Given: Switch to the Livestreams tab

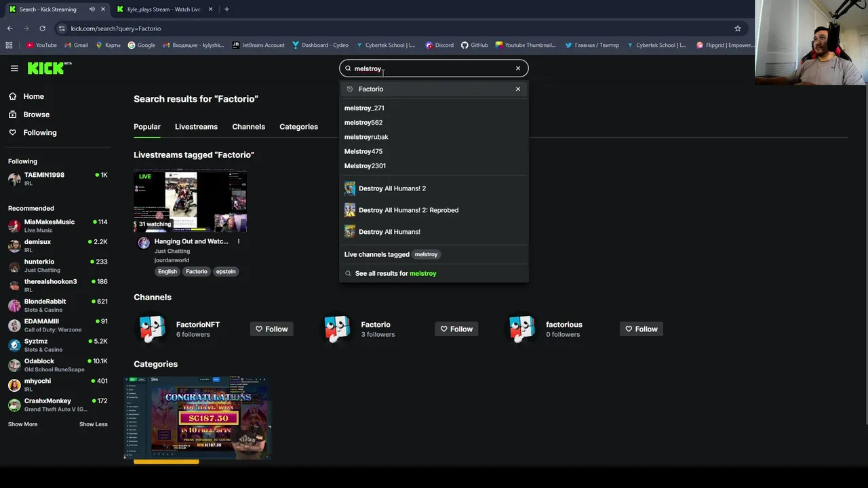Looking at the screenshot, I should 196,127.
